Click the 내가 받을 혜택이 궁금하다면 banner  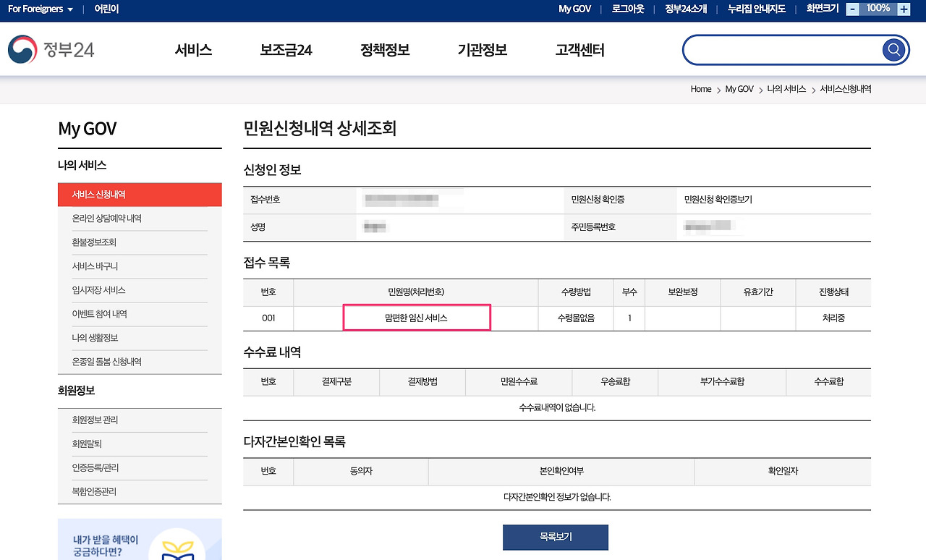[140, 539]
